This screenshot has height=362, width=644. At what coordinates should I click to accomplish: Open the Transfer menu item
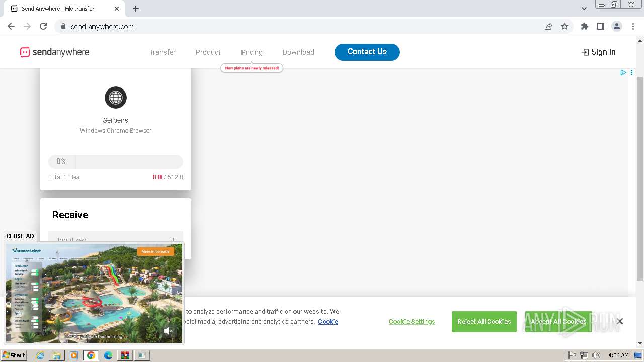click(x=162, y=52)
